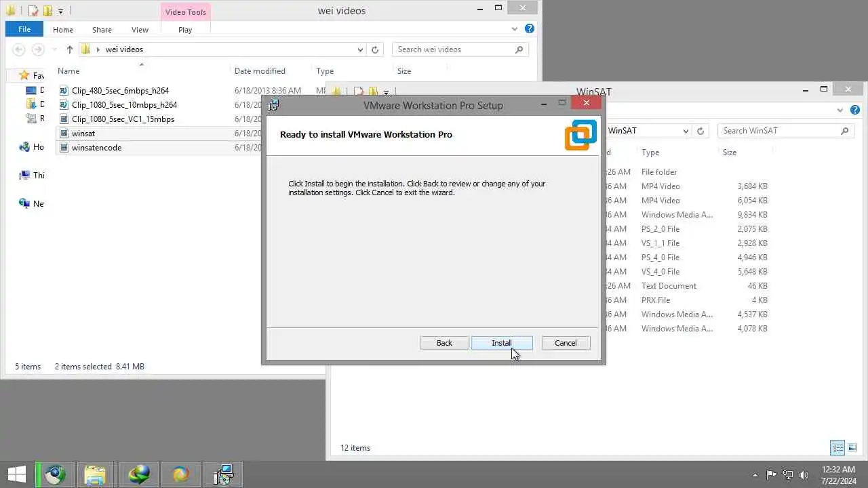Image resolution: width=868 pixels, height=488 pixels.
Task: Switch to Home ribbon tab in wei videos
Action: pos(62,30)
